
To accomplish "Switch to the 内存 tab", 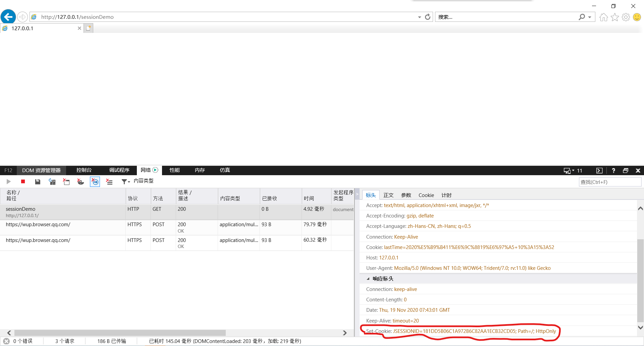I will point(200,170).
